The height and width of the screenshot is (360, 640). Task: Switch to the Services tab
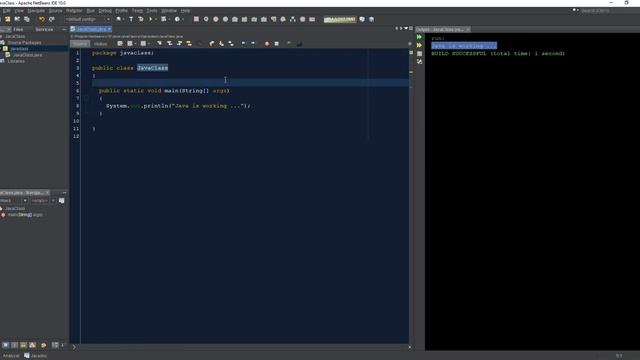tap(44, 29)
